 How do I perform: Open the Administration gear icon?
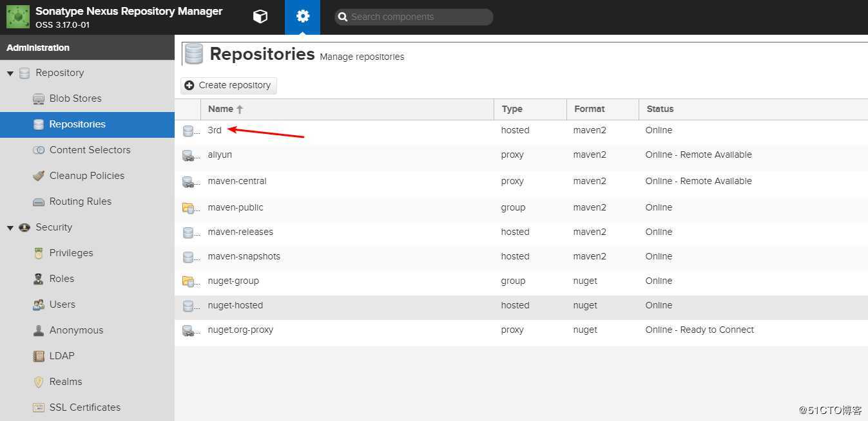click(303, 17)
